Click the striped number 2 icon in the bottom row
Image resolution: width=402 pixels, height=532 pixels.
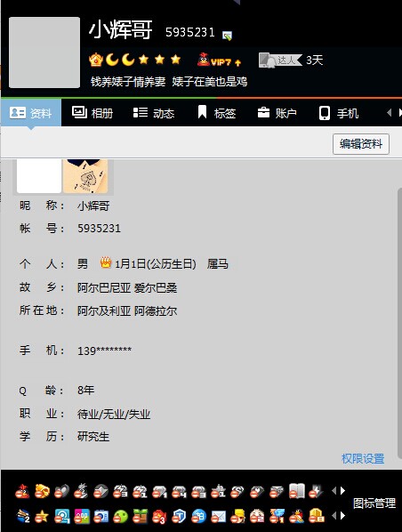tap(23, 516)
